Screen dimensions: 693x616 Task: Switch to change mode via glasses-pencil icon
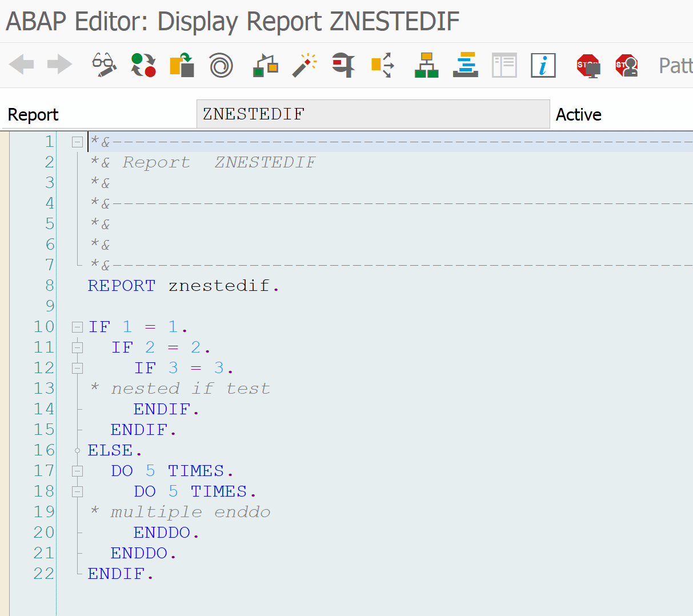tap(103, 65)
